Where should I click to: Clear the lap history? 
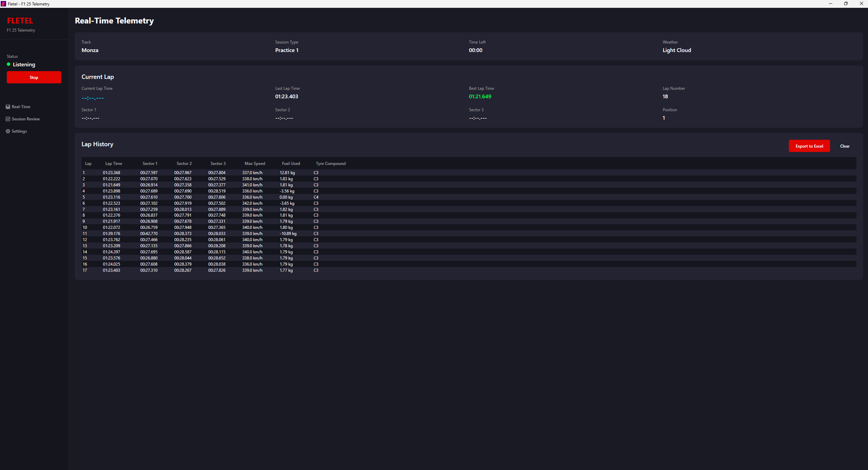tap(845, 146)
